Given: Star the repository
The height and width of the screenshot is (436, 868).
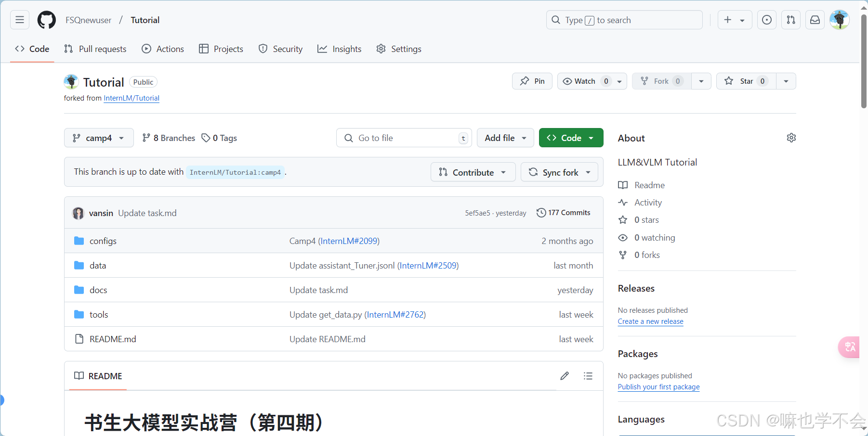Looking at the screenshot, I should [x=746, y=81].
